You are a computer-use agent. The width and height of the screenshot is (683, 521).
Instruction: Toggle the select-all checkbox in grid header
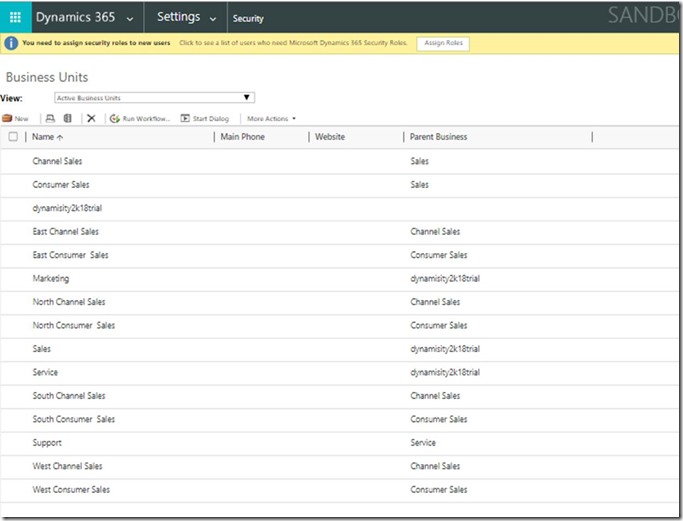click(13, 137)
